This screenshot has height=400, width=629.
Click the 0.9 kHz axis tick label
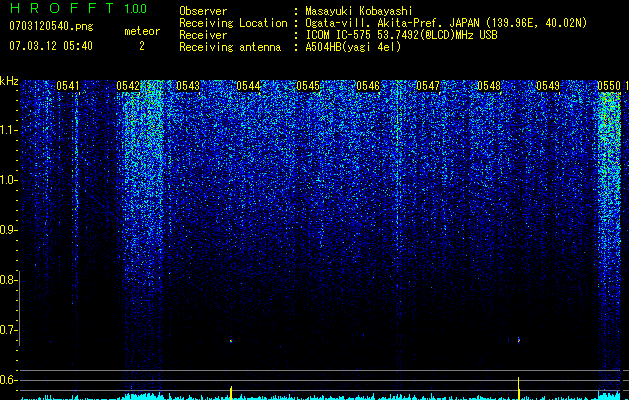click(8, 230)
